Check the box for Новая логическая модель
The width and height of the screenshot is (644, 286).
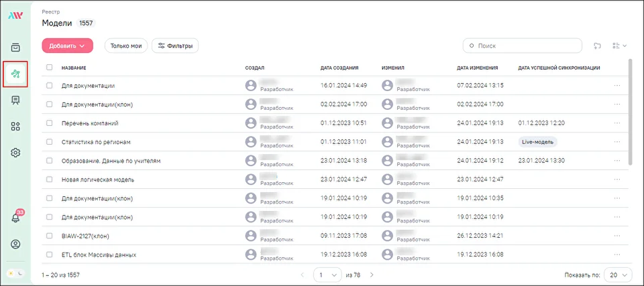click(49, 180)
